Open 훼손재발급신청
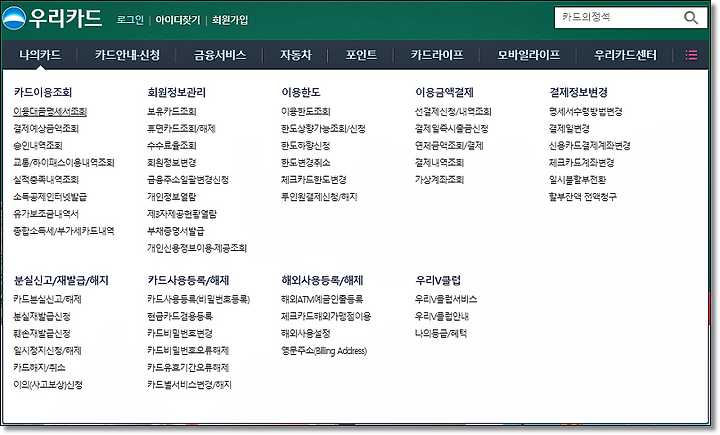 click(x=42, y=333)
